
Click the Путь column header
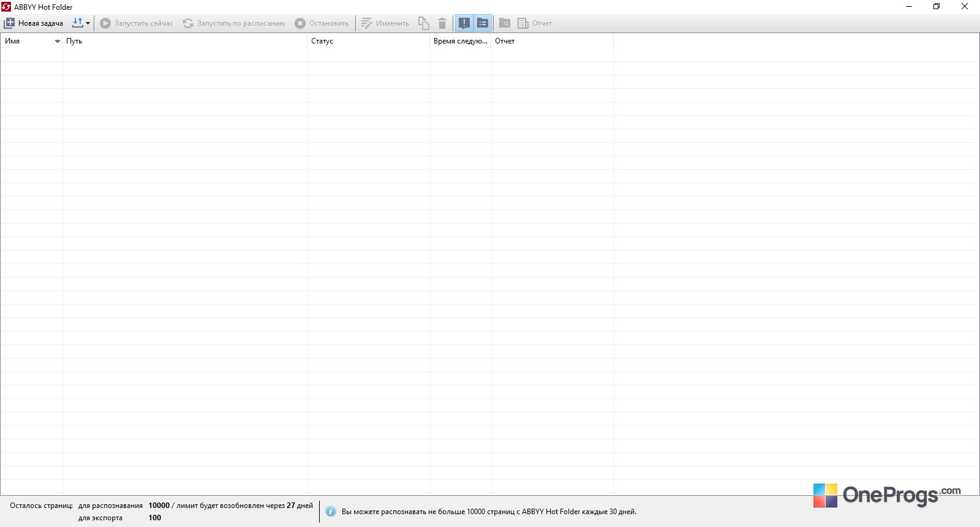coord(185,41)
